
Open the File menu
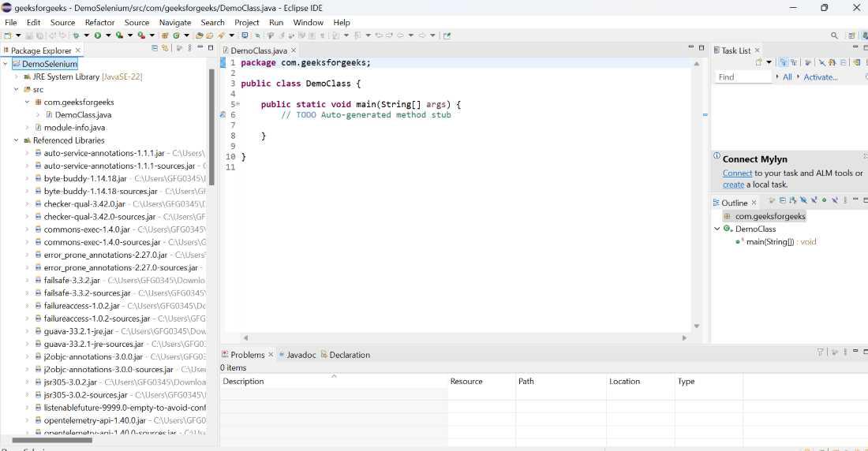pyautogui.click(x=10, y=22)
